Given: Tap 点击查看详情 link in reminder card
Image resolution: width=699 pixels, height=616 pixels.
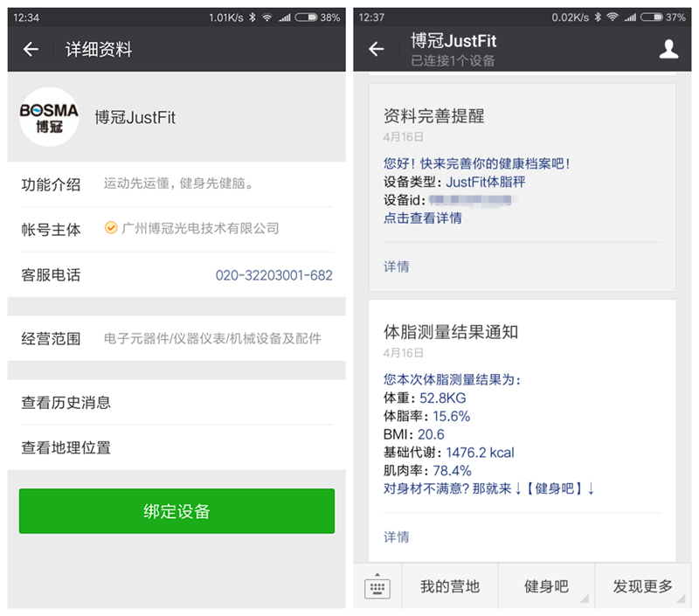Looking at the screenshot, I should [x=423, y=218].
